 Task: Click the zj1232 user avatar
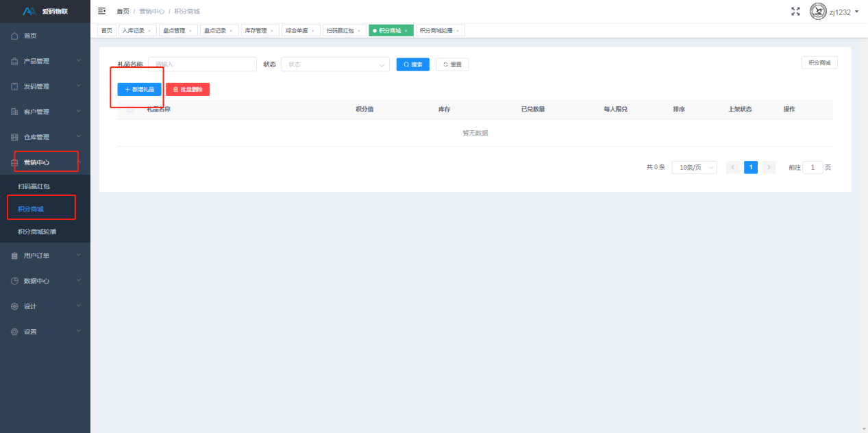coord(818,12)
